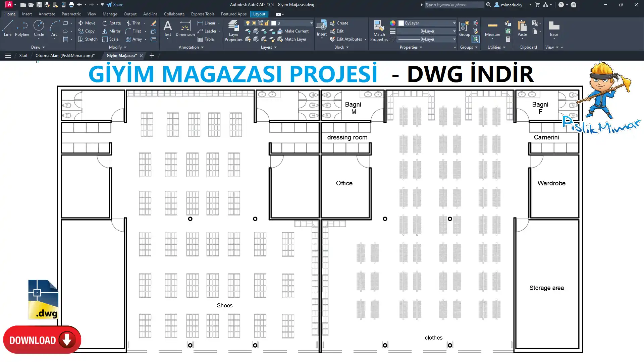Click the Polyline tool
Image resolution: width=644 pixels, height=362 pixels.
coord(22,28)
